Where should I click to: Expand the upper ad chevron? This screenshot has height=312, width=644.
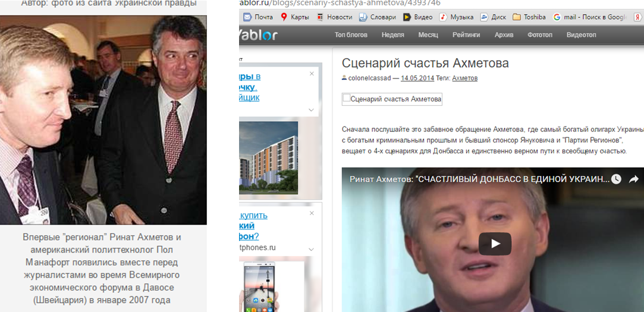click(311, 110)
